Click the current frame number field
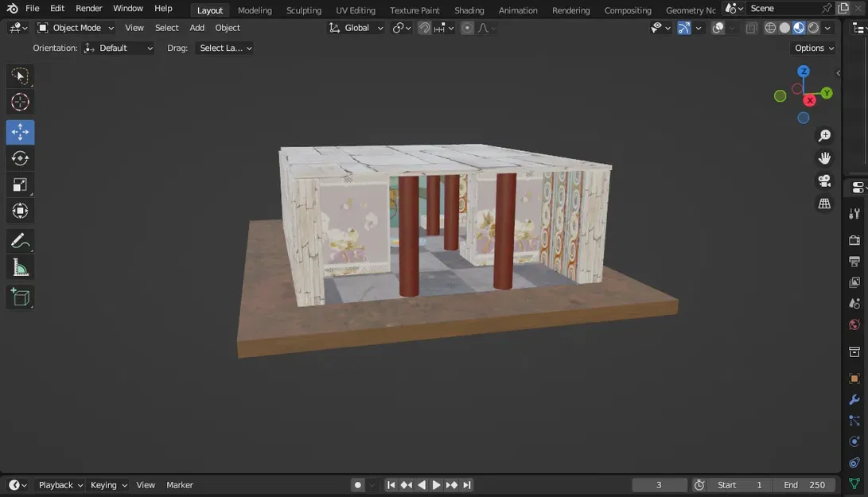 pyautogui.click(x=660, y=485)
